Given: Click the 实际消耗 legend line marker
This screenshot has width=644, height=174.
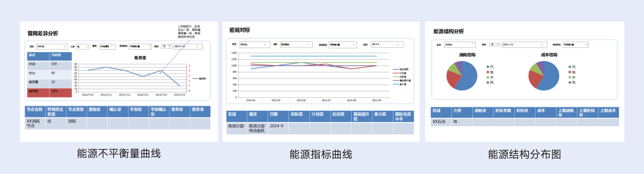Looking at the screenshot, I should click(396, 69).
